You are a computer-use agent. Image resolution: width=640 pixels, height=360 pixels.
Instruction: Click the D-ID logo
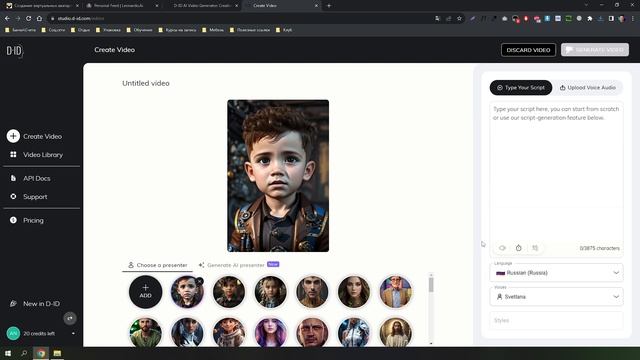15,51
